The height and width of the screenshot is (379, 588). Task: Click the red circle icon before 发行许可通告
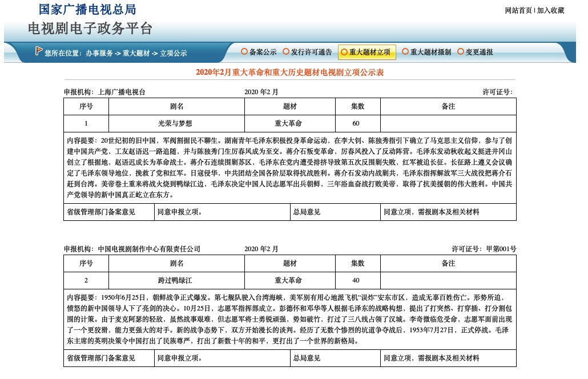coord(287,52)
